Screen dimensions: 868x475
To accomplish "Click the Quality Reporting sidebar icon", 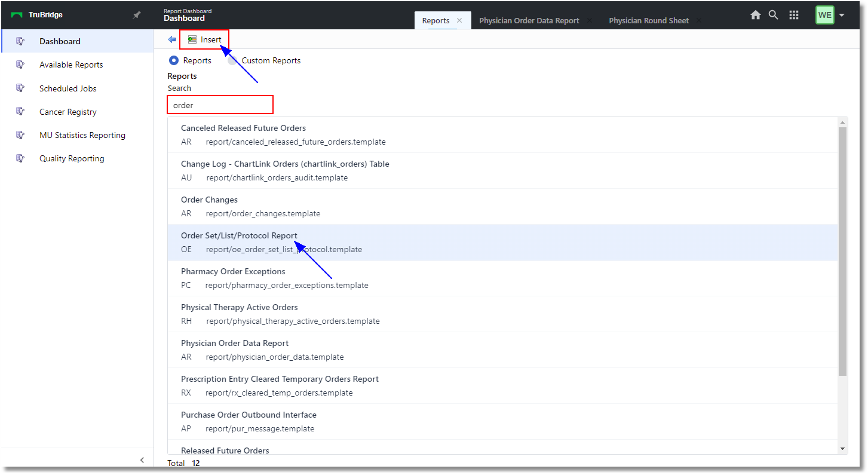I will [20, 158].
